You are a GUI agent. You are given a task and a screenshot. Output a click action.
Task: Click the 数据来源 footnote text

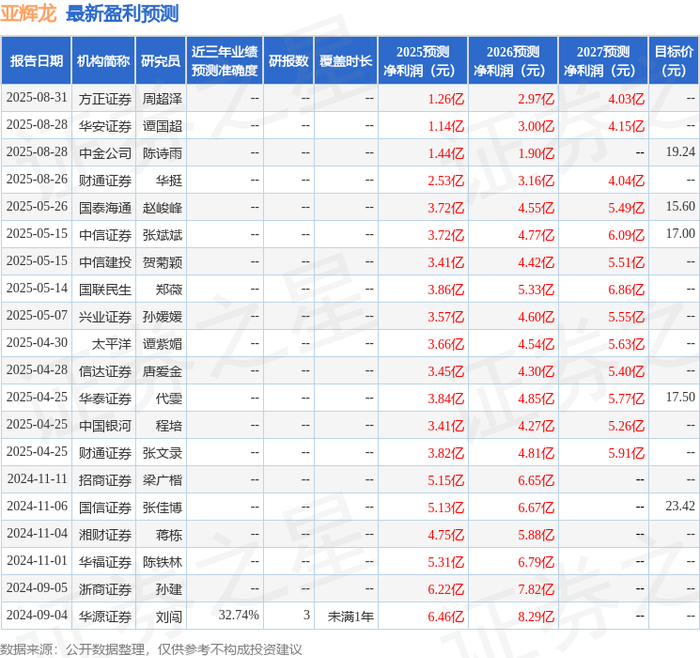[151, 650]
